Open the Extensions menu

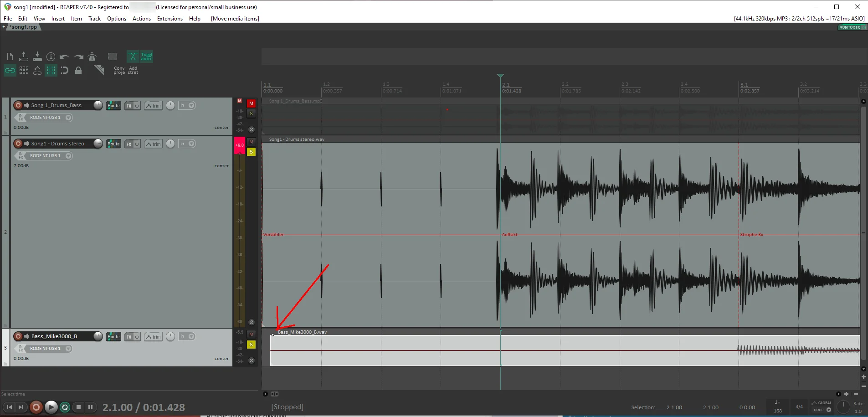tap(169, 19)
